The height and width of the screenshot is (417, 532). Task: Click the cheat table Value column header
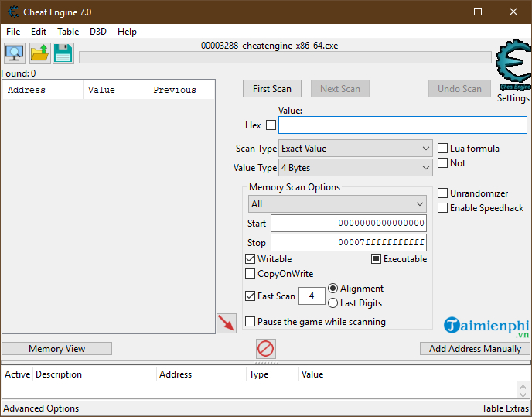click(312, 374)
